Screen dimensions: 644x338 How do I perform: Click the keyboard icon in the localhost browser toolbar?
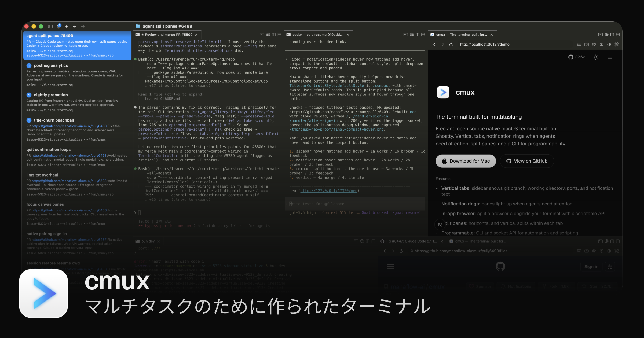[x=579, y=45]
